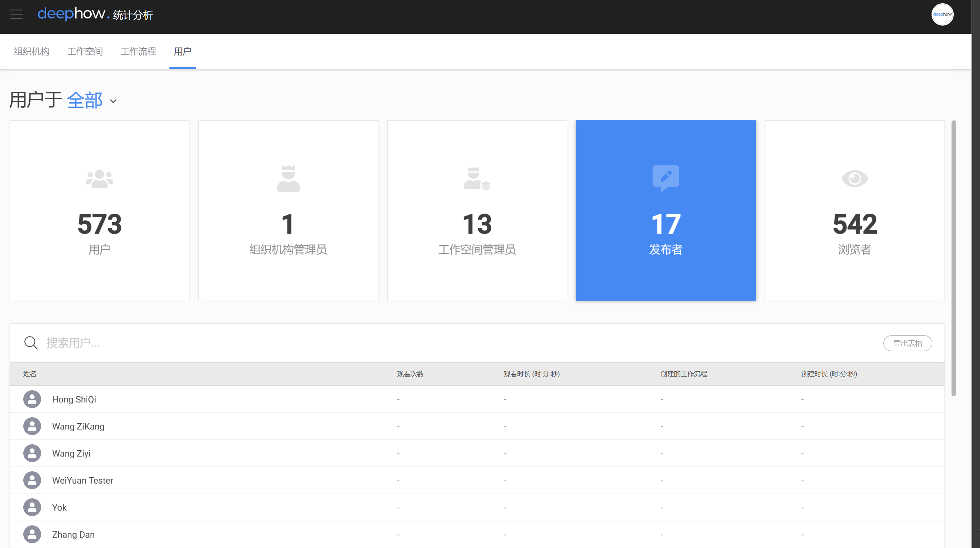The width and height of the screenshot is (980, 548).
Task: Click the 导出表格 export button
Action: pyautogui.click(x=907, y=343)
